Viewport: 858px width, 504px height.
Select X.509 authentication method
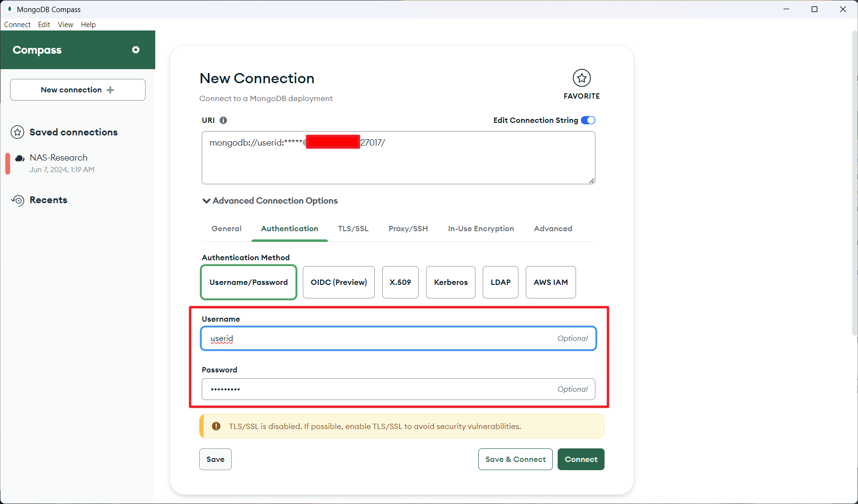tap(400, 282)
